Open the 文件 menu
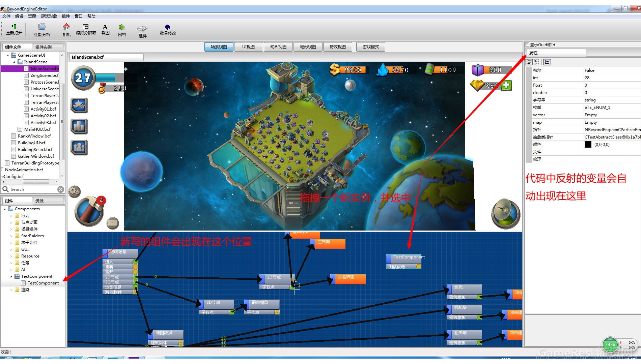641x364 pixels. pos(6,16)
